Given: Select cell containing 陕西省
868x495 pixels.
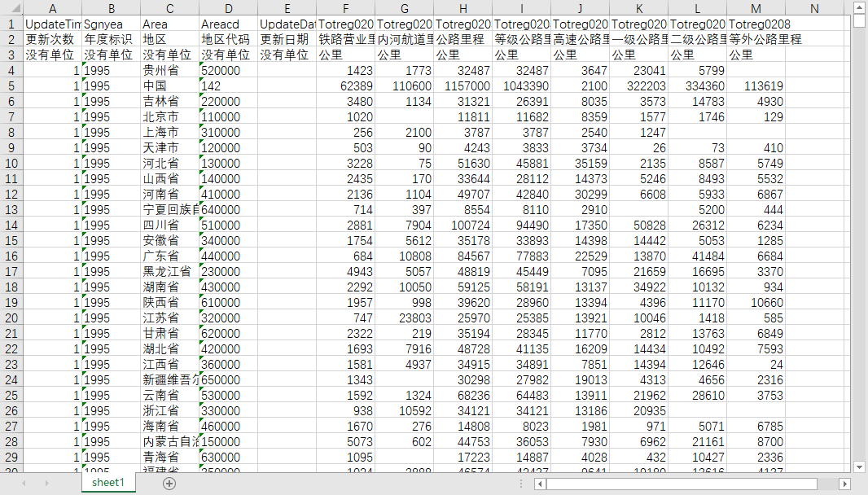Looking at the screenshot, I should [170, 302].
